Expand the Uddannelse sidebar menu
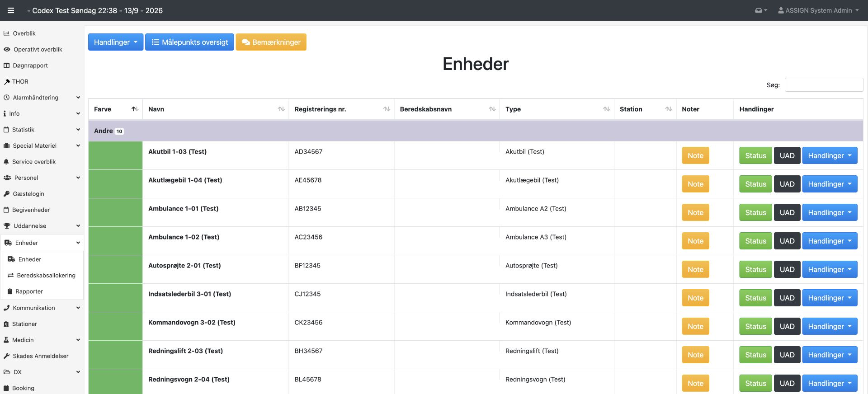The width and height of the screenshot is (868, 394). 42,226
